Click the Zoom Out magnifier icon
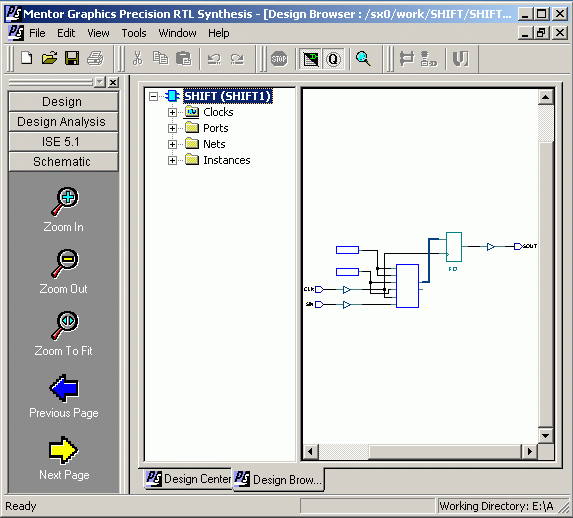The image size is (573, 518). [65, 264]
